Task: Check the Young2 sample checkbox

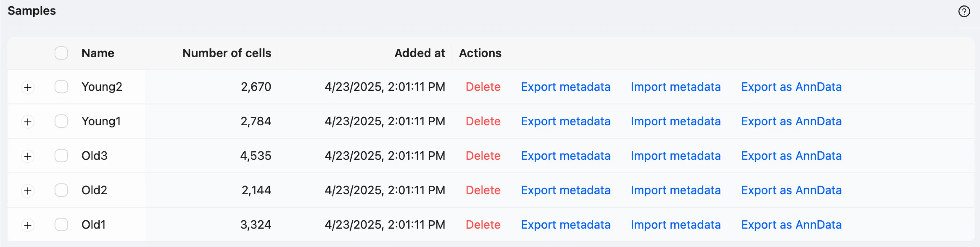Action: pos(61,87)
